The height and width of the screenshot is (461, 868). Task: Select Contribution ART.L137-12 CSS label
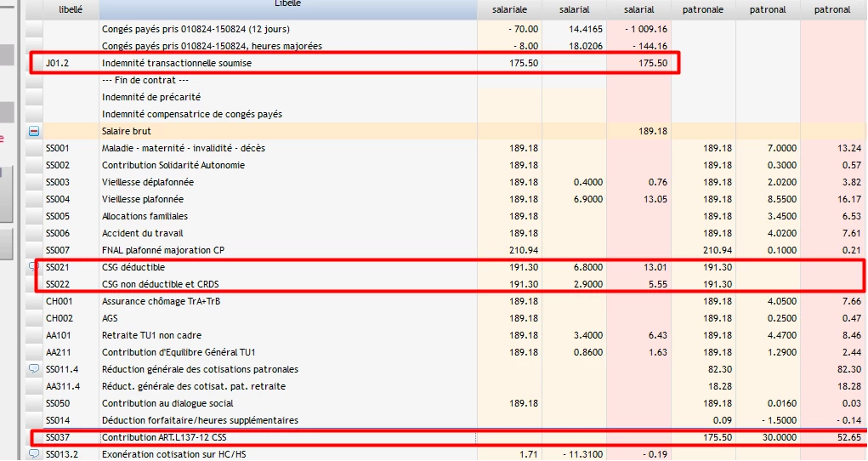(x=164, y=437)
